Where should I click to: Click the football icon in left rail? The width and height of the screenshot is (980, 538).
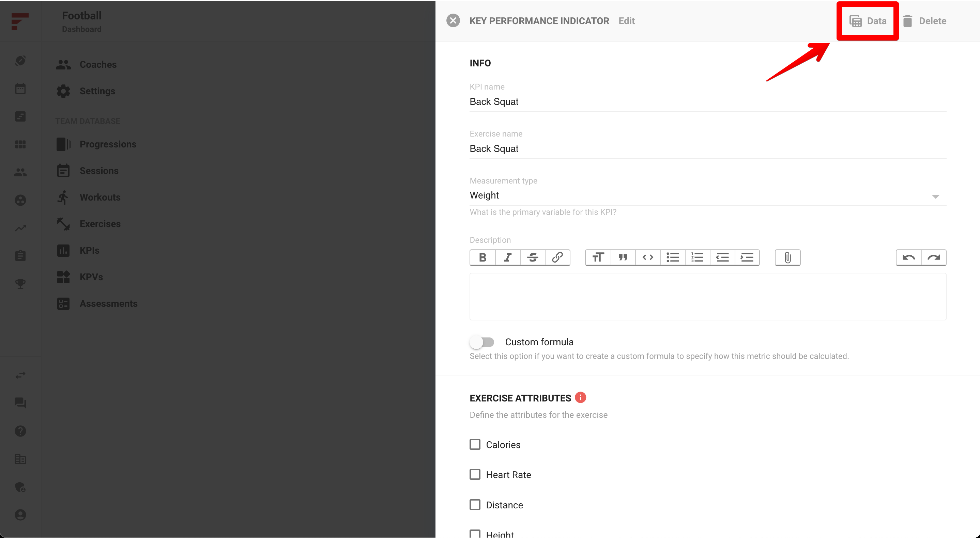tap(20, 61)
